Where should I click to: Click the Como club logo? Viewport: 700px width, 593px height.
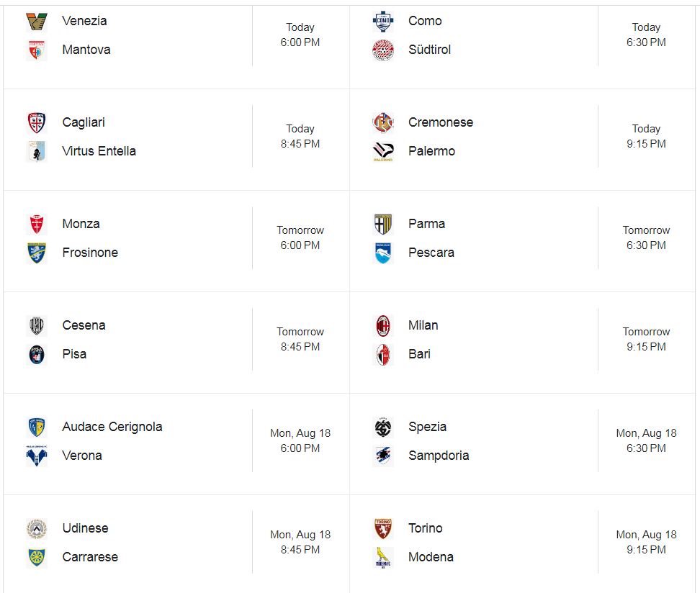point(383,21)
